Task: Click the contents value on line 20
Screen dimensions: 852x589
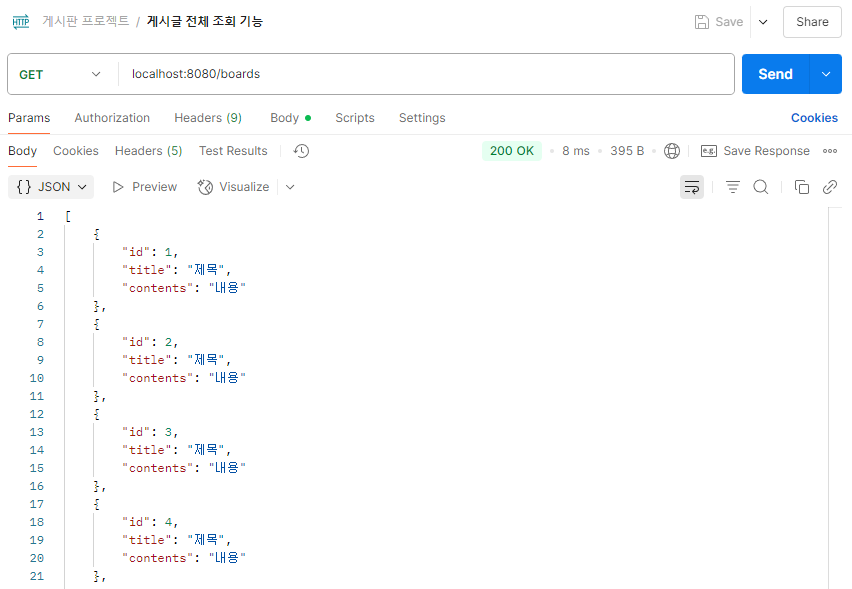Action: 227,558
